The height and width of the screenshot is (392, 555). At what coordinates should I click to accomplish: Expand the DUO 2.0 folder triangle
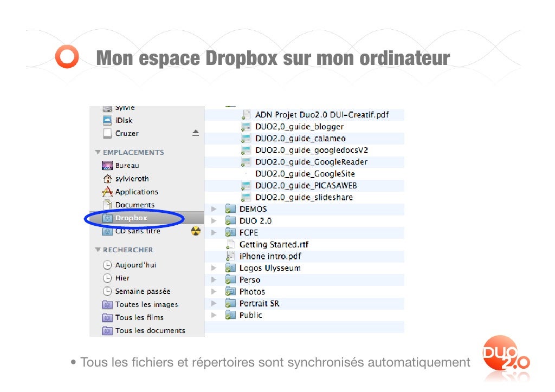point(214,221)
